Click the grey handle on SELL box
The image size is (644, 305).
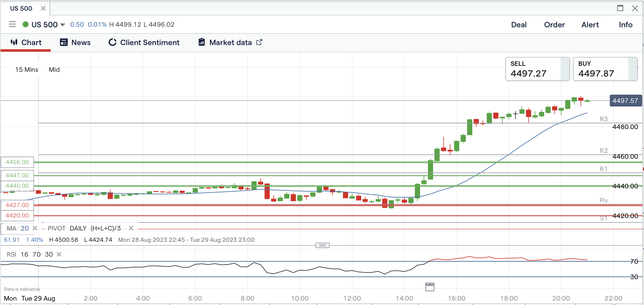(x=565, y=69)
